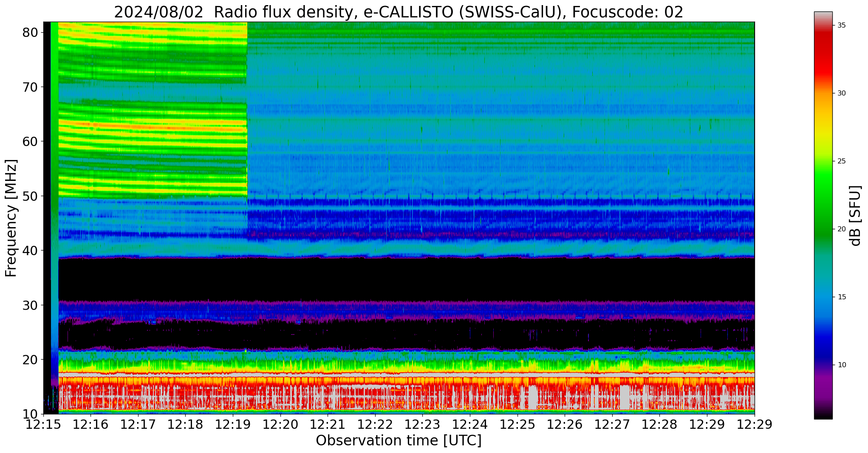The width and height of the screenshot is (868, 453).
Task: Click the 12:24 time tick label
Action: (x=470, y=425)
